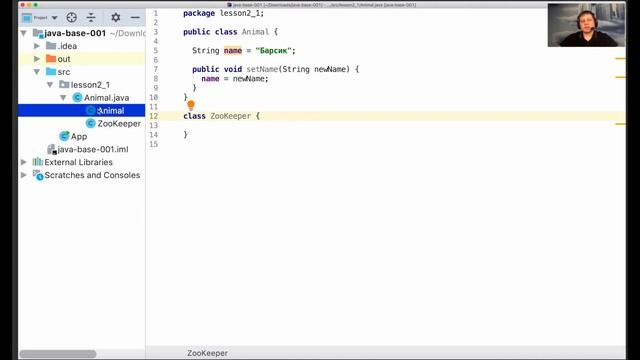
Task: Select the .idea folder
Action: 67,46
